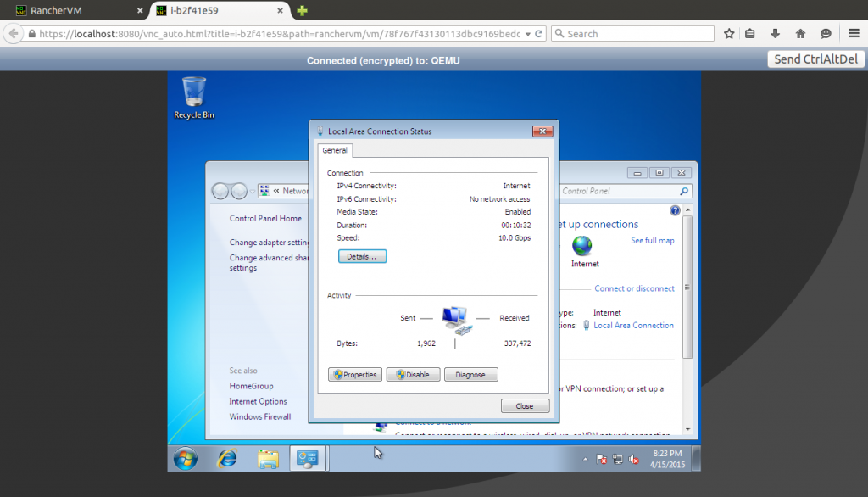Image resolution: width=868 pixels, height=497 pixels.
Task: Launch Internet Explorer from taskbar
Action: 227,459
